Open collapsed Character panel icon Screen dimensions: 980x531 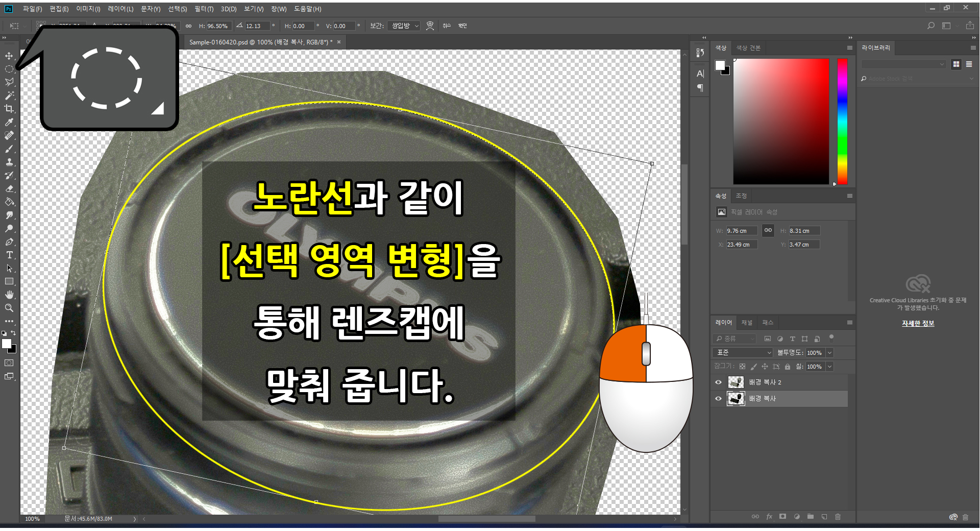tap(700, 74)
